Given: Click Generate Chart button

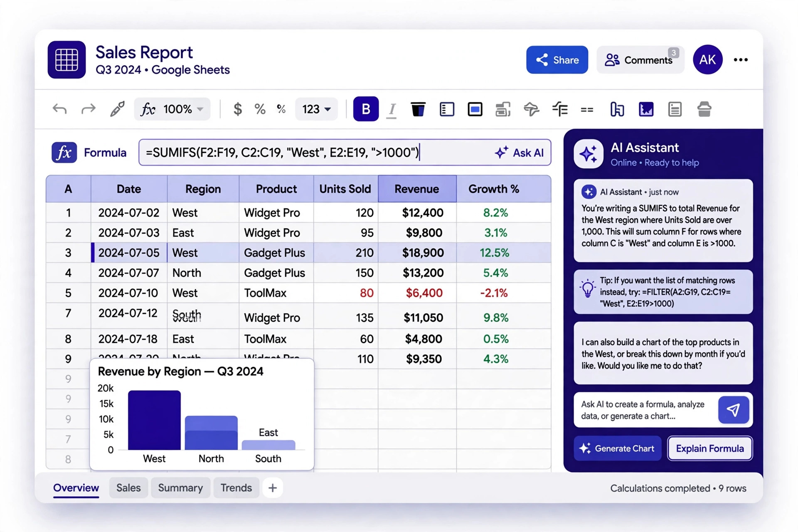Looking at the screenshot, I should (618, 448).
